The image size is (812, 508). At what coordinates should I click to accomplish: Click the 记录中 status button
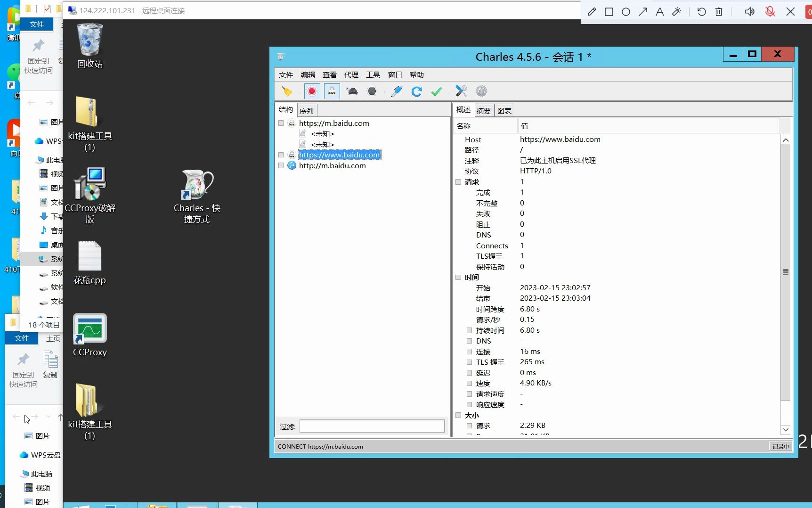coord(780,446)
